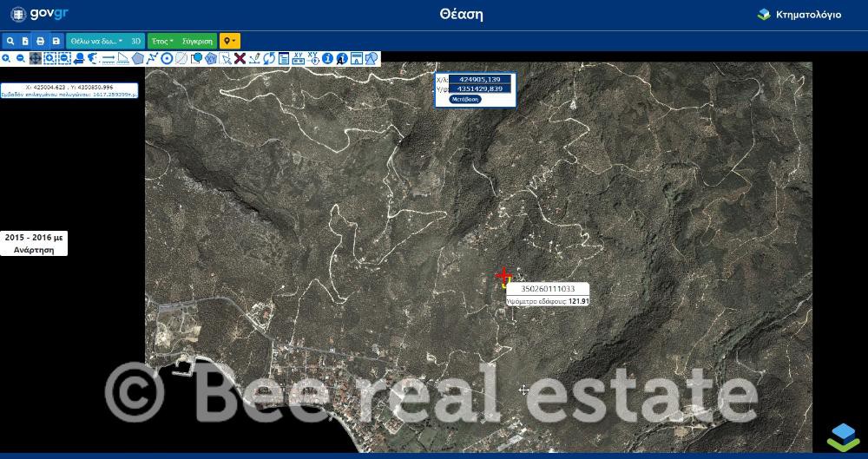The width and height of the screenshot is (868, 459).
Task: Click the X/λ coordinate field
Action: (x=479, y=79)
